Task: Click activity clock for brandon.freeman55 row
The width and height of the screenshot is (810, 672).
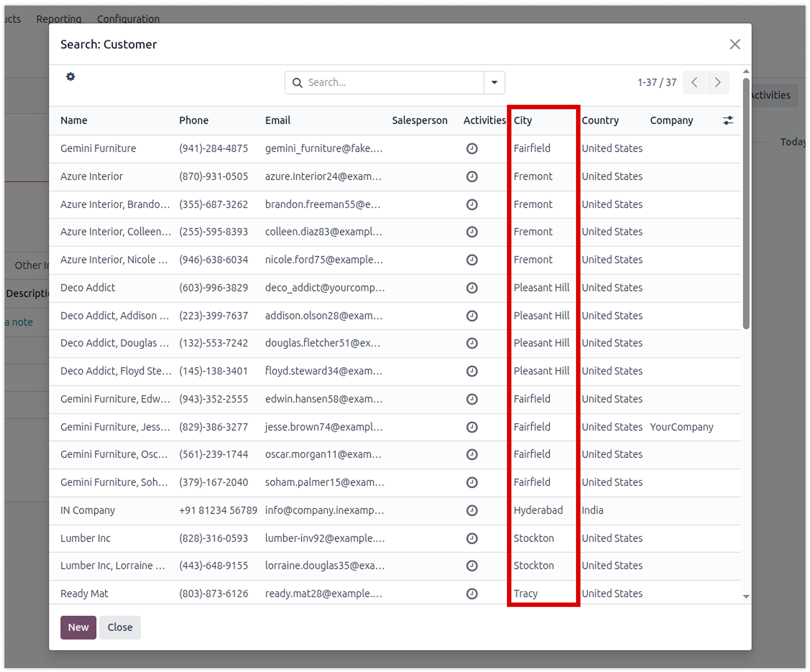Action: (x=472, y=204)
